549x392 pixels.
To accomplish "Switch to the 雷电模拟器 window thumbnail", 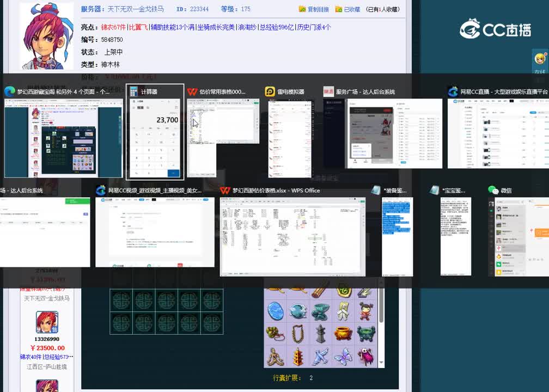I will [x=290, y=138].
